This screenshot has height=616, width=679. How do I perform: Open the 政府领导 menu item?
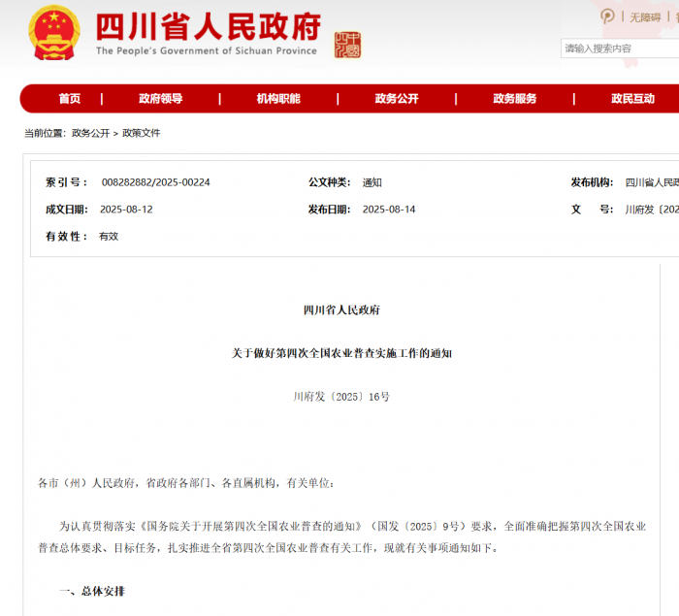click(161, 99)
